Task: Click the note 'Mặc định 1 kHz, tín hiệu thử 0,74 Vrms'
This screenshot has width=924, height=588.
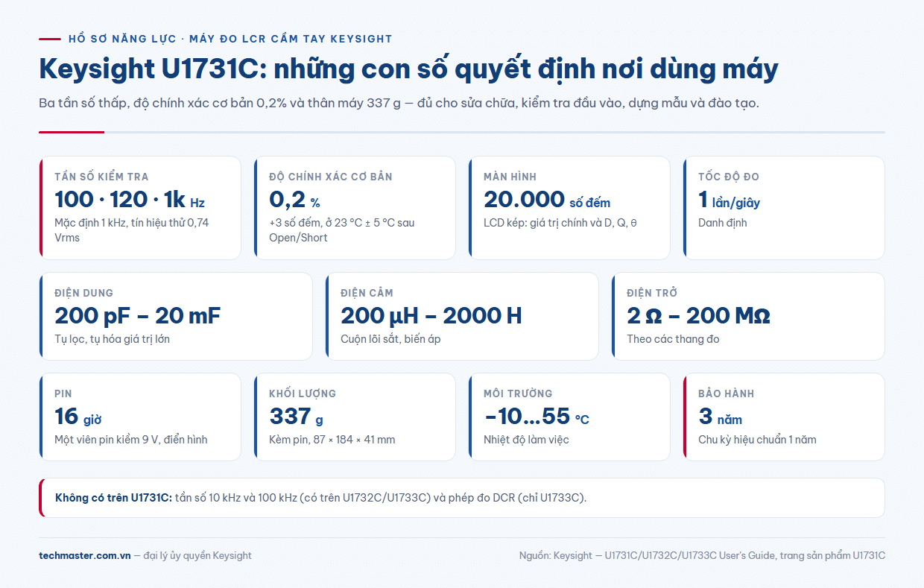Action: click(132, 230)
